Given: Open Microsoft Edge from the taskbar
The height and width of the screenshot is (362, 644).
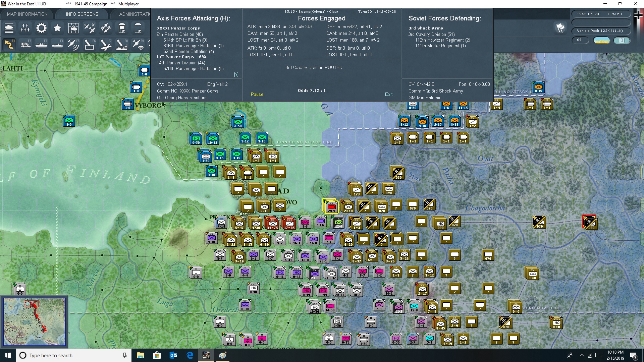Looking at the screenshot, I should pos(190,355).
